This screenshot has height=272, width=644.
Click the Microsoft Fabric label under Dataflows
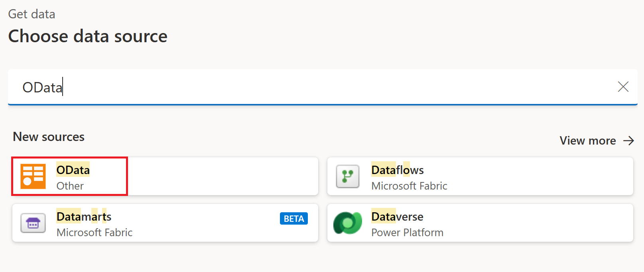409,186
